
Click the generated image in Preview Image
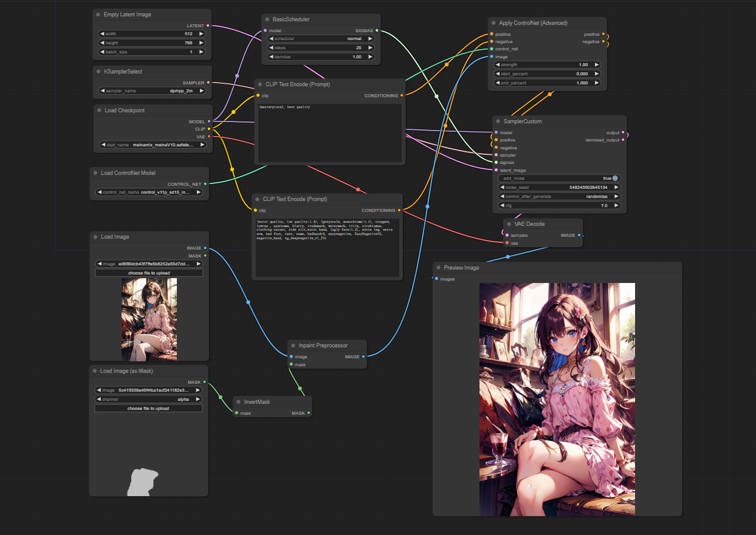[557, 399]
